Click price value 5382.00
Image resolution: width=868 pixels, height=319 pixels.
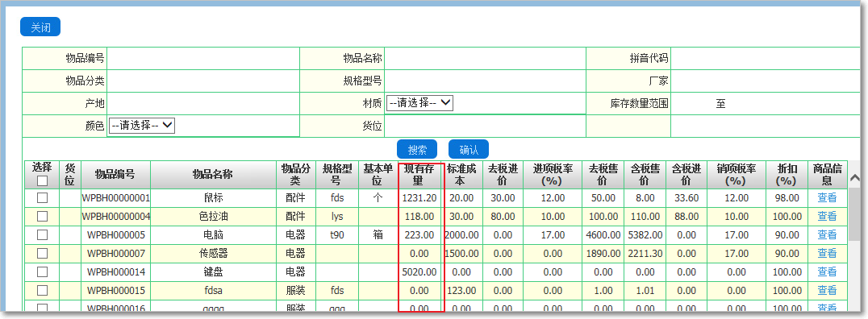(645, 235)
